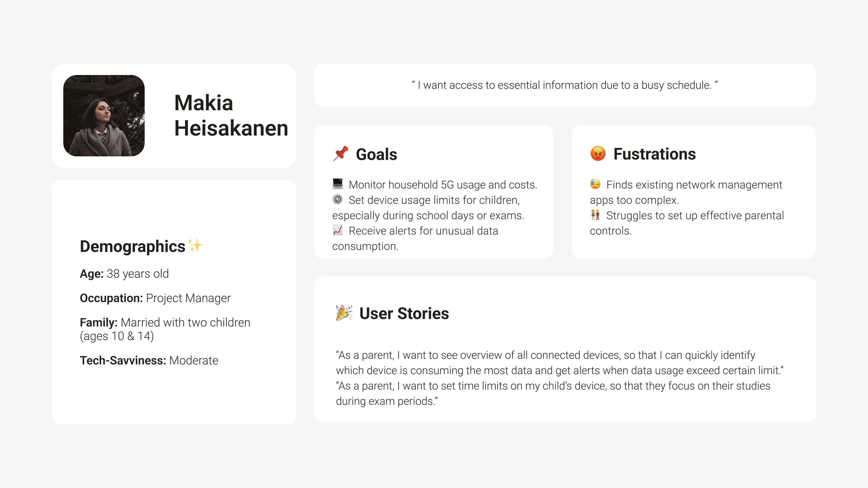The width and height of the screenshot is (868, 488).
Task: Click the name Makia Heisakanen
Action: point(231,115)
